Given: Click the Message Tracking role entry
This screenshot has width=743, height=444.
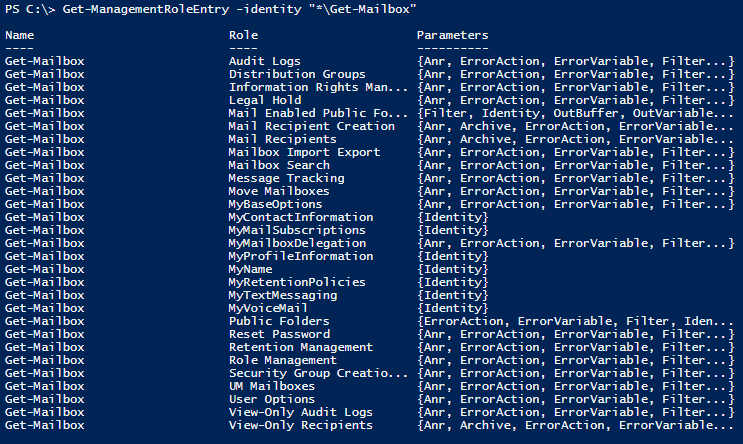Looking at the screenshot, I should click(x=286, y=178).
